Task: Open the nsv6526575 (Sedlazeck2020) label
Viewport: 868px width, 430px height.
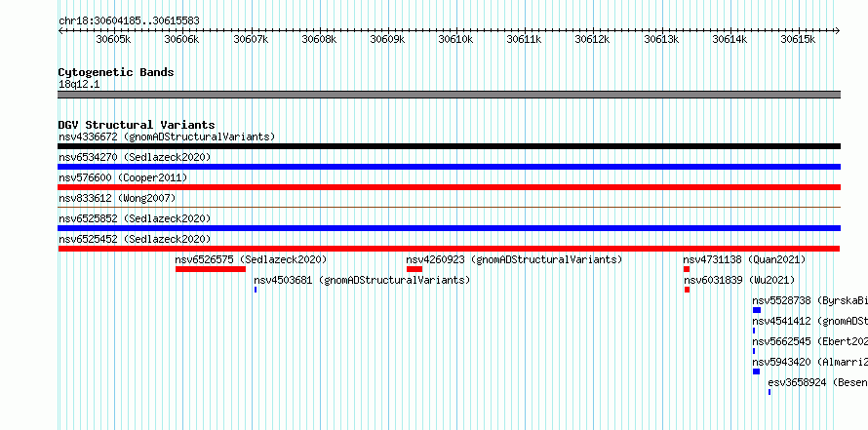Action: click(x=251, y=259)
